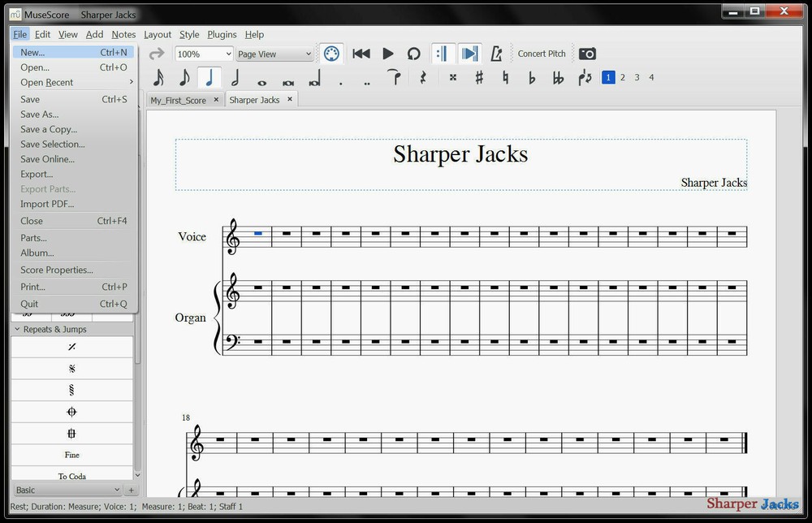
Task: Click the camera screenshot icon
Action: click(588, 53)
